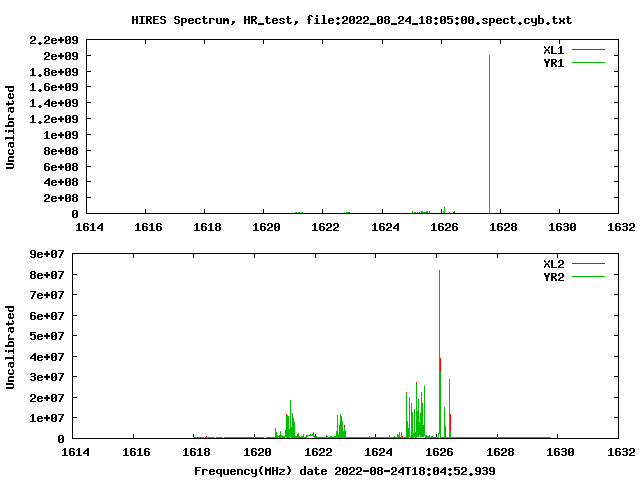Click the red XL1 legend line sample
The height and width of the screenshot is (480, 640).
pyautogui.click(x=588, y=50)
